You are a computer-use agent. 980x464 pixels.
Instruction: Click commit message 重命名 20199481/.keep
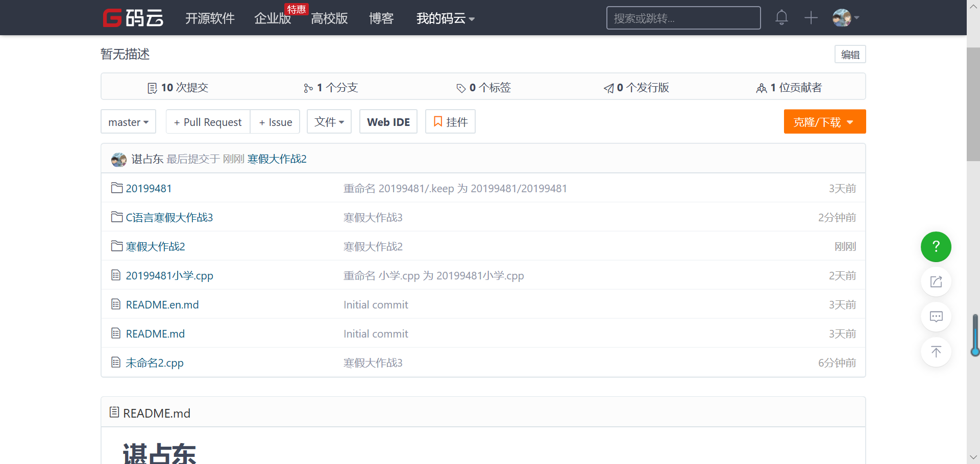[x=455, y=189]
